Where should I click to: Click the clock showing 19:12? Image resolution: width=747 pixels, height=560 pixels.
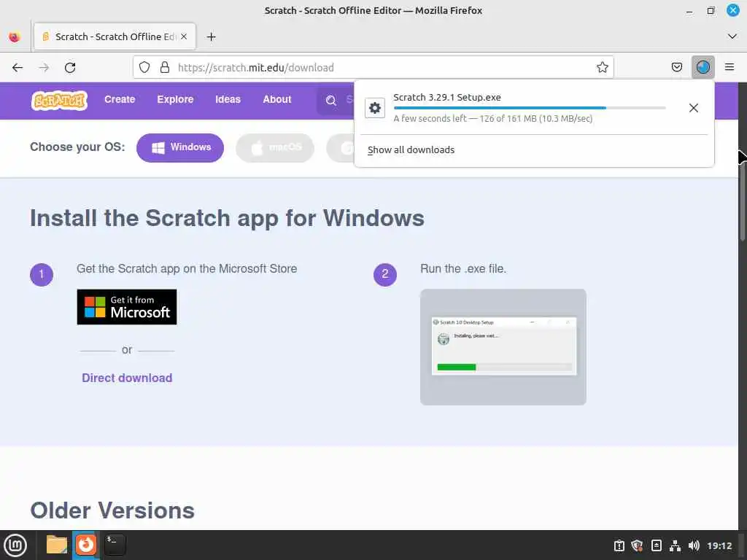tap(719, 545)
